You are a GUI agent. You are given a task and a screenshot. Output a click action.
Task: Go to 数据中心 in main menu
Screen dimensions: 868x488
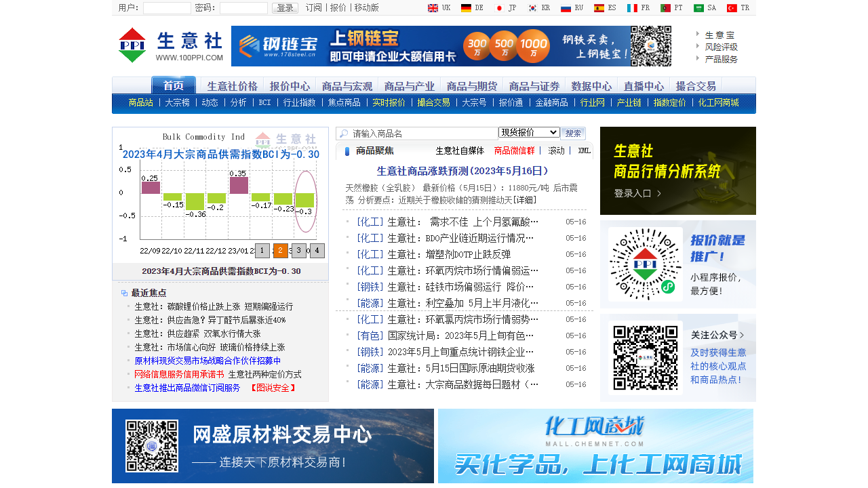(591, 86)
